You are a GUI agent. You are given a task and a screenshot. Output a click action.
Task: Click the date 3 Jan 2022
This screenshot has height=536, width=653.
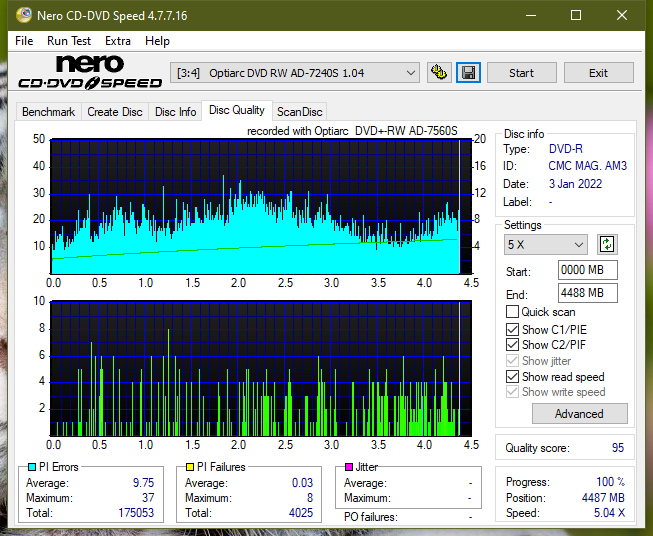(x=576, y=184)
